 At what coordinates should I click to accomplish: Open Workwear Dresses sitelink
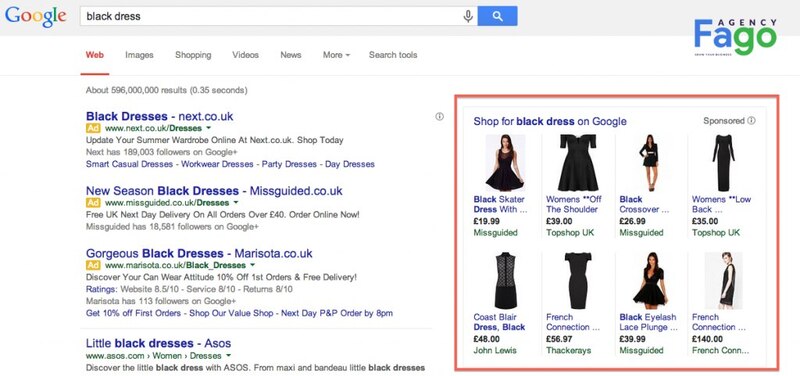tap(217, 164)
